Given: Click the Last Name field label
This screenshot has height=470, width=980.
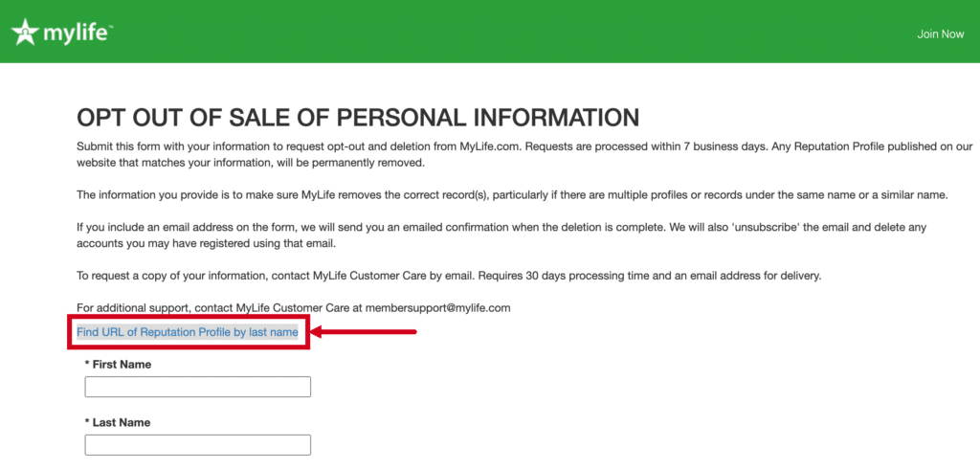Looking at the screenshot, I should [118, 422].
